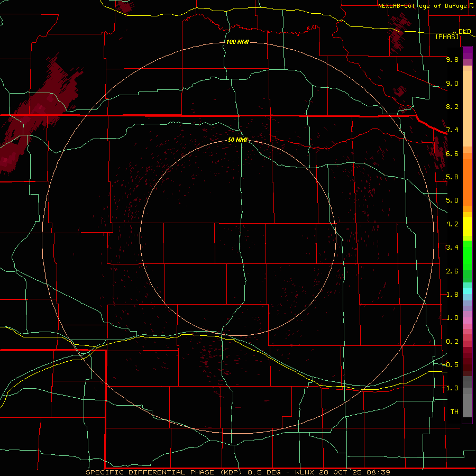Click the 8.2 color scale value

click(x=452, y=106)
